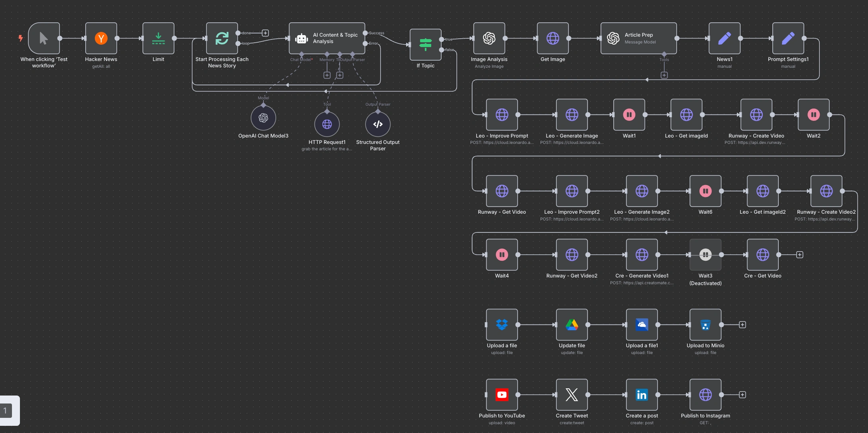Open the Runway - Get Video node

pos(502,191)
